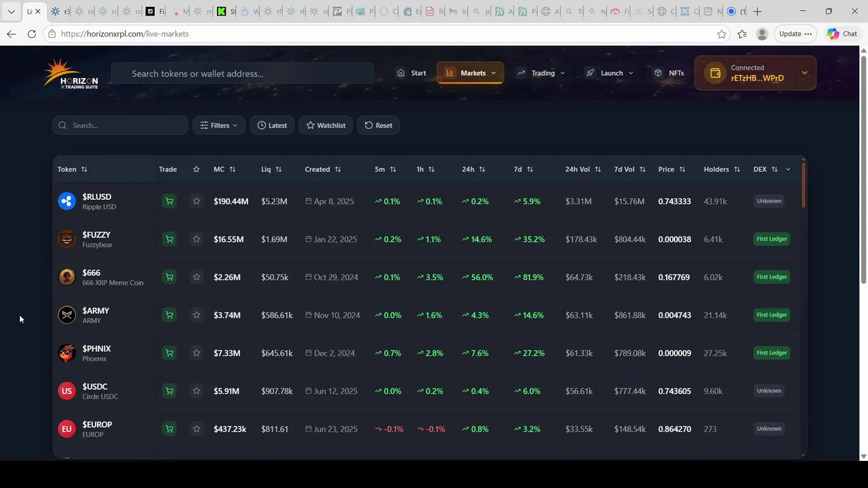Image resolution: width=868 pixels, height=488 pixels.
Task: Open the Markets menu
Action: click(470, 73)
